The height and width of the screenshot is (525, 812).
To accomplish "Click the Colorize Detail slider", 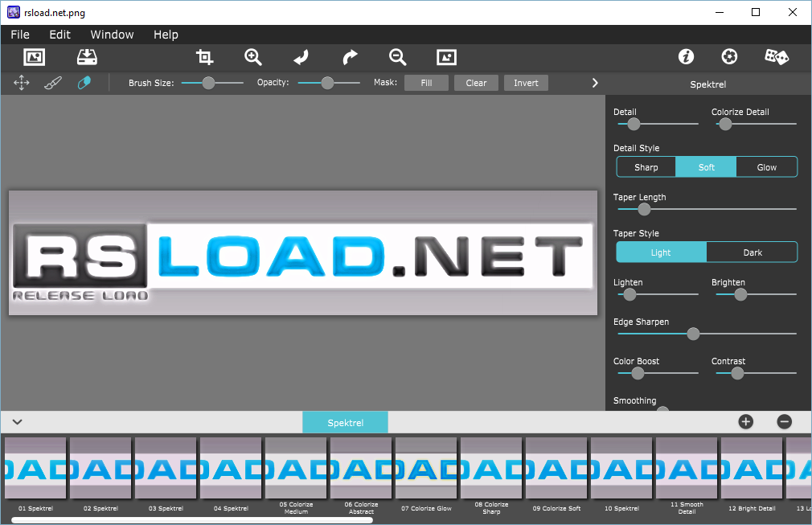I will (756, 125).
